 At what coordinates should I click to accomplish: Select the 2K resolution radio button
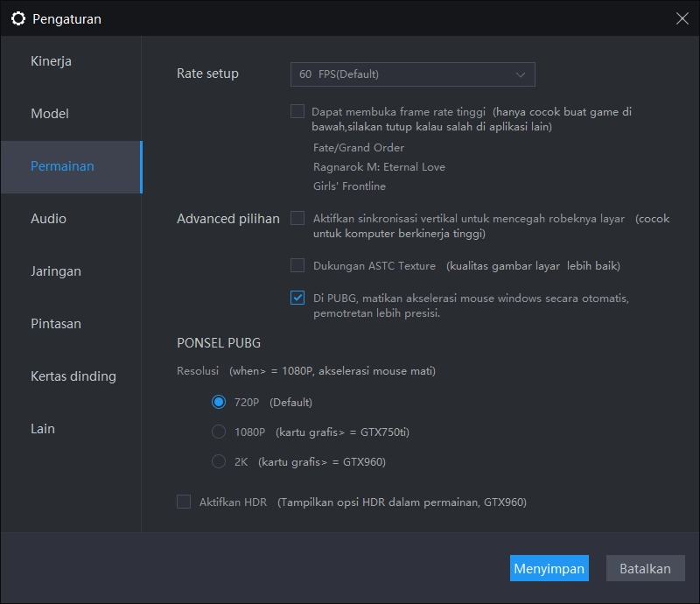tap(218, 461)
